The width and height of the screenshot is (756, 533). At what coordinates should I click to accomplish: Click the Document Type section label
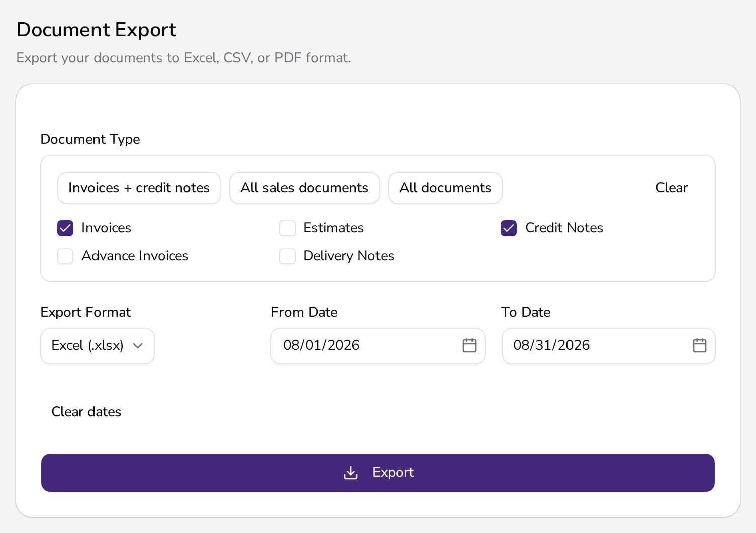tap(90, 139)
